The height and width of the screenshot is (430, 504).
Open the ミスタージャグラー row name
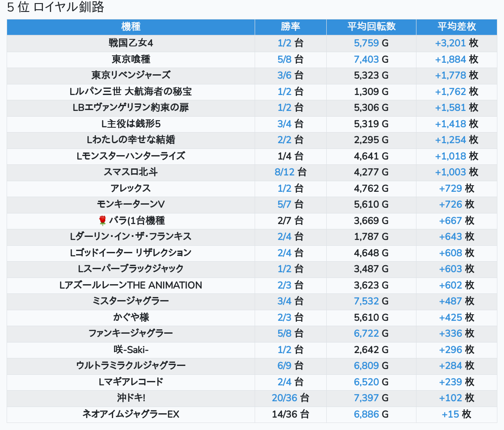[x=131, y=301]
